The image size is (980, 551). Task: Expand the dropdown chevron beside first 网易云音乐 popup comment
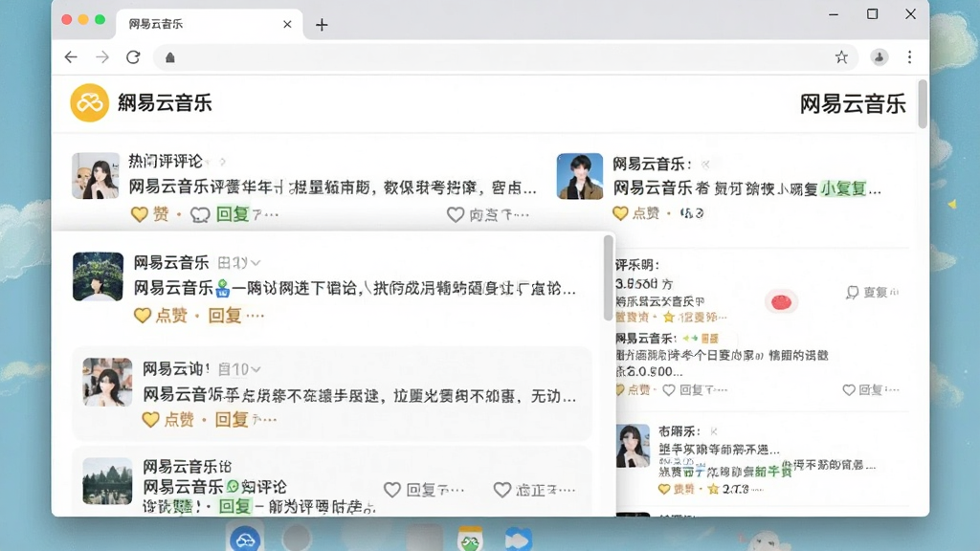256,263
